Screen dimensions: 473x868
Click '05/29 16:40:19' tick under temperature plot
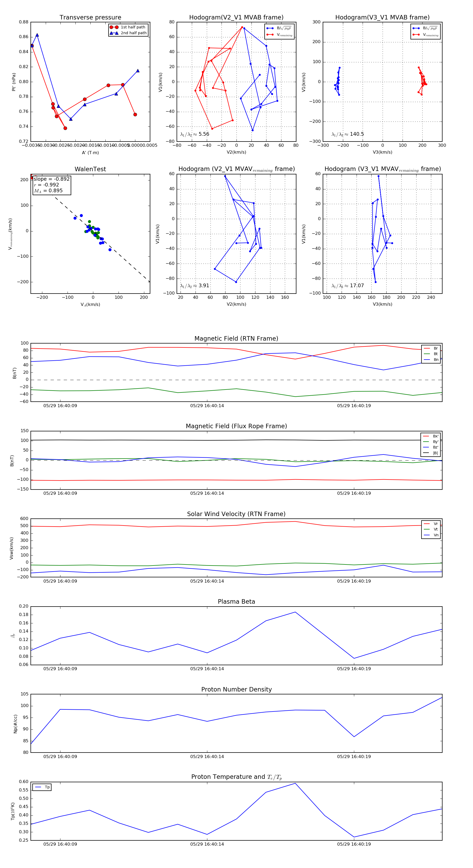tap(354, 844)
